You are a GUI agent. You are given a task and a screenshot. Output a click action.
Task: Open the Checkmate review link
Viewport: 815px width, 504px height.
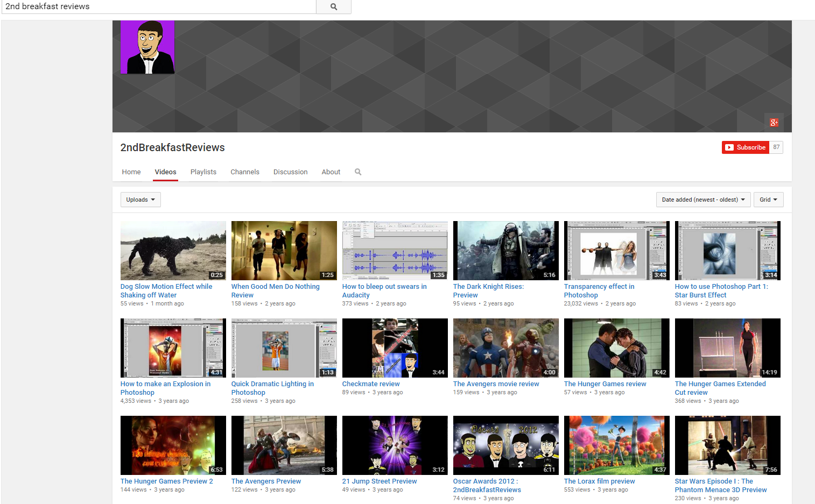point(371,384)
